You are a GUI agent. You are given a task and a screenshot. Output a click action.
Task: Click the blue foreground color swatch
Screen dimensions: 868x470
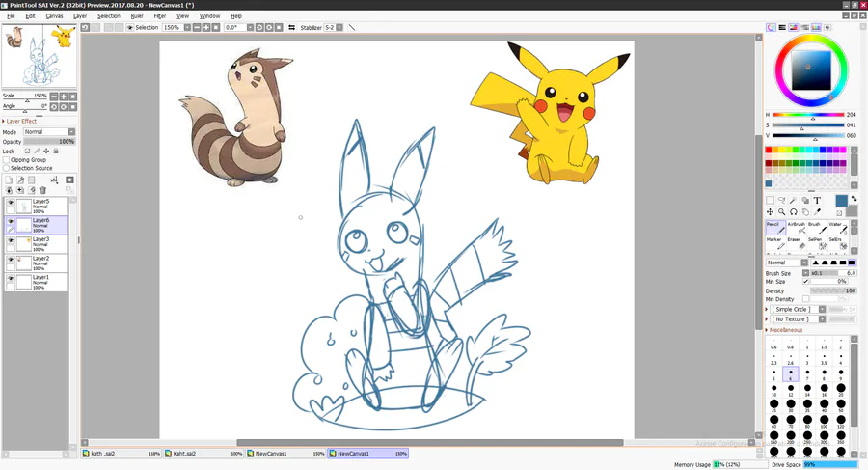841,201
